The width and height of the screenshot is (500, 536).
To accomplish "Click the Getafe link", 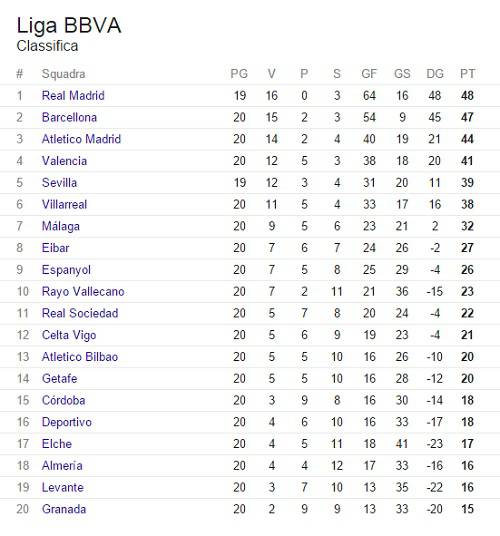I will point(59,378).
